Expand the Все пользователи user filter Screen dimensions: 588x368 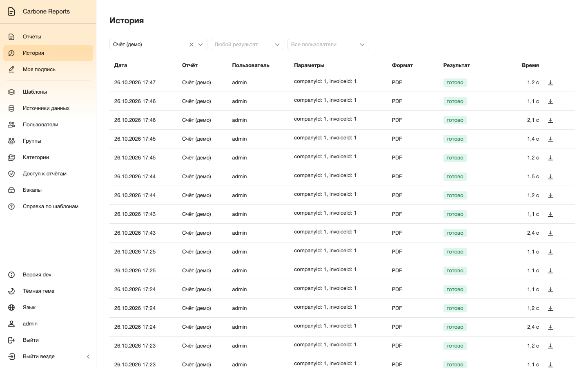(x=328, y=45)
